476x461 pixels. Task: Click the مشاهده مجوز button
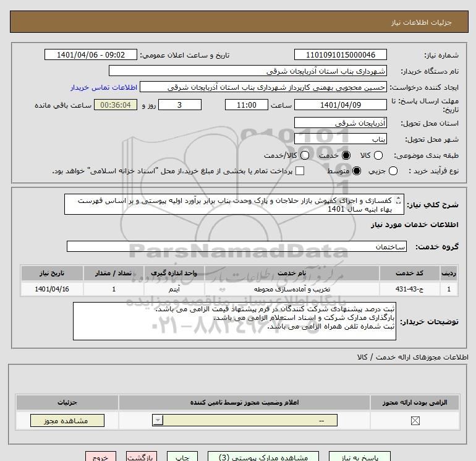67,421
